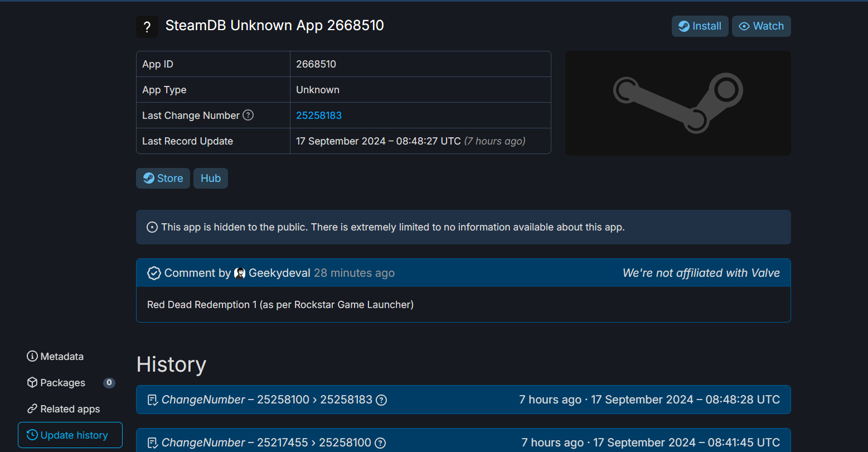
Task: Click the App ID value 2668510
Action: coord(316,64)
